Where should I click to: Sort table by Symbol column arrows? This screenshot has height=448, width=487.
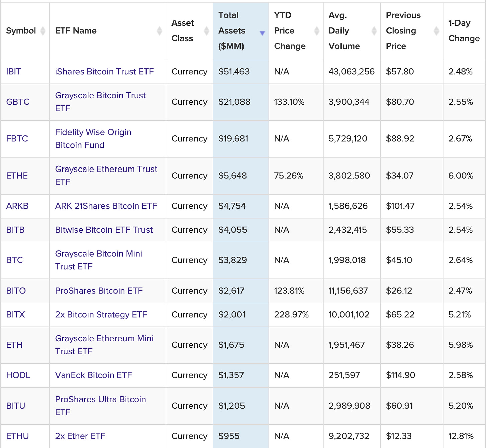coord(43,31)
